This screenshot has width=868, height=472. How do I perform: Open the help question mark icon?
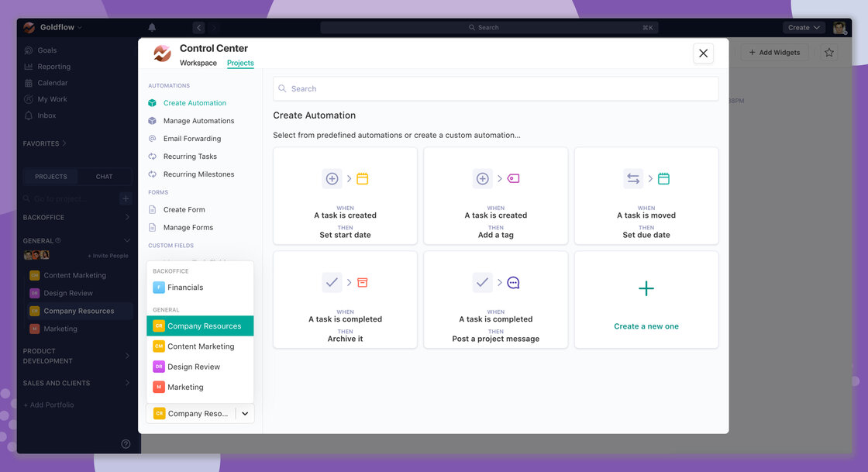[x=126, y=444]
